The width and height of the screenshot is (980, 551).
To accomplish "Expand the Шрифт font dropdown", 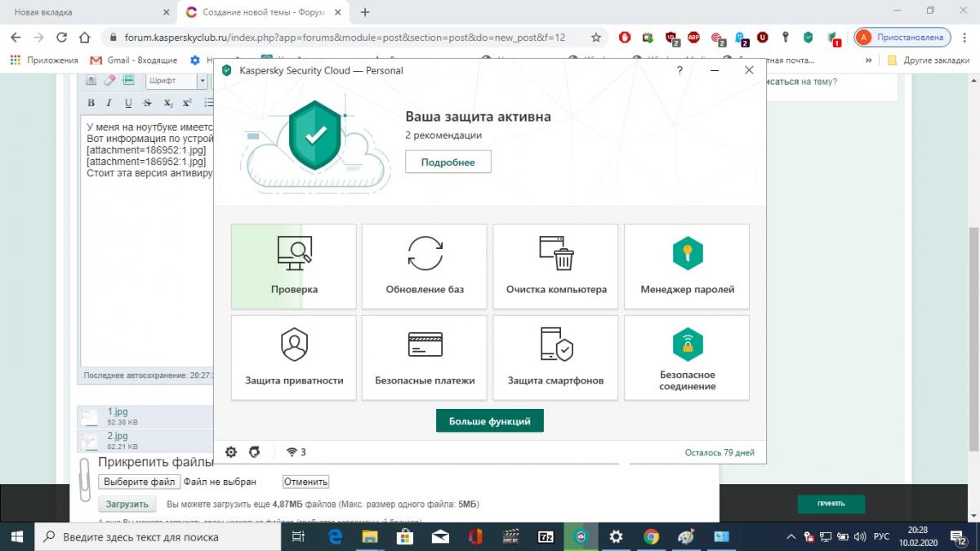I will 203,81.
